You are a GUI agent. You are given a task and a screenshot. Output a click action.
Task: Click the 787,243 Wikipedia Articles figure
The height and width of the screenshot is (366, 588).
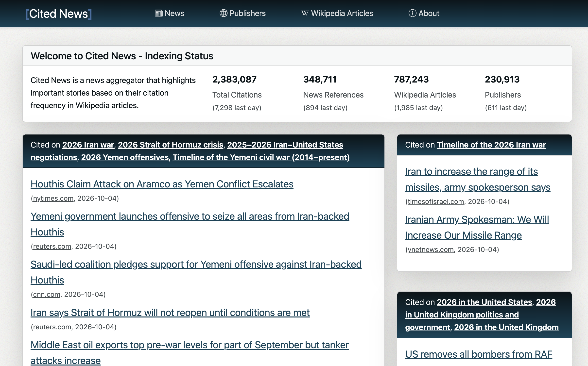pos(411,80)
